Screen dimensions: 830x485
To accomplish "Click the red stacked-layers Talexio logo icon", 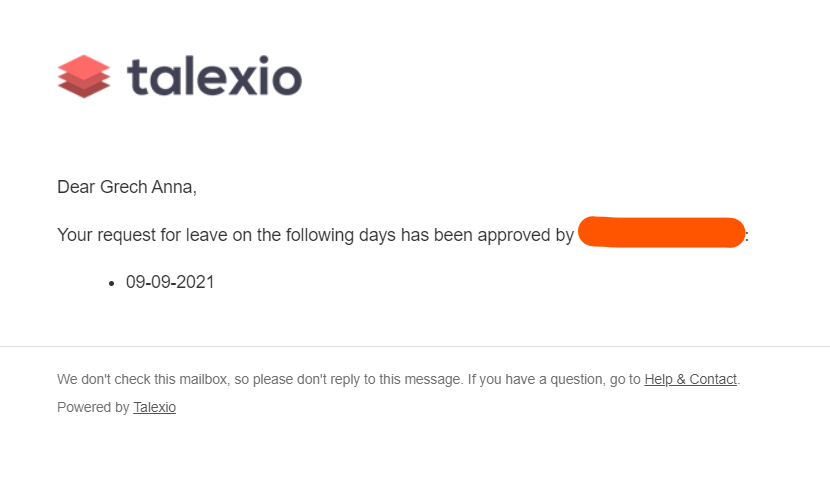I will pos(84,76).
